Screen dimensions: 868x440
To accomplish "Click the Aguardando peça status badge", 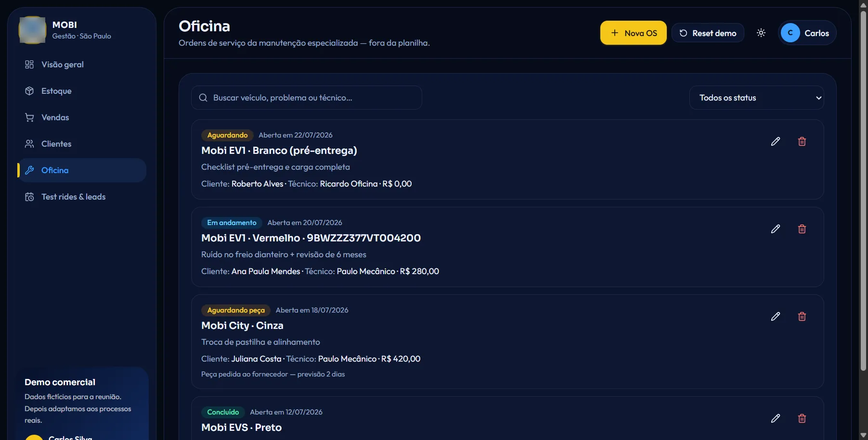I will pyautogui.click(x=236, y=310).
